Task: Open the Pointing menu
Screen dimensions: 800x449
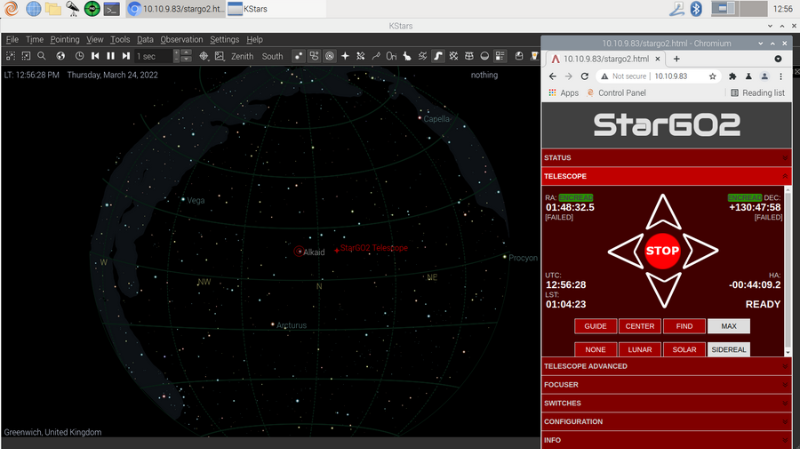Action: (x=65, y=39)
